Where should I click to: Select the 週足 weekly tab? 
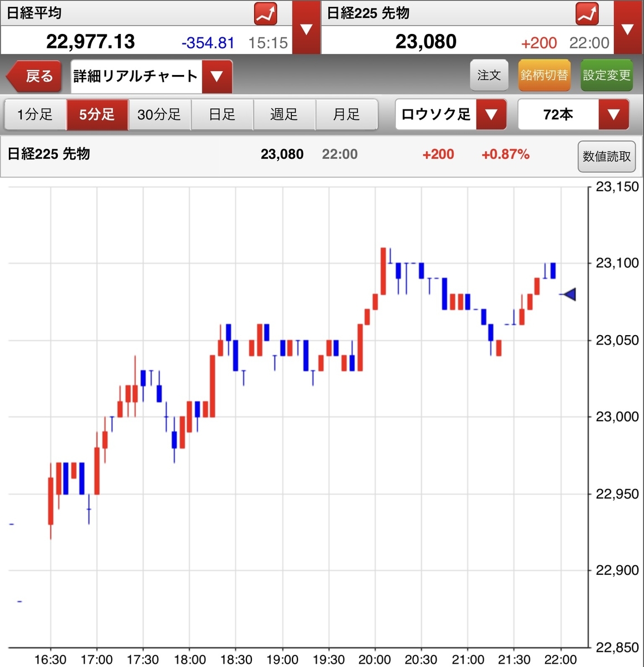(x=285, y=115)
